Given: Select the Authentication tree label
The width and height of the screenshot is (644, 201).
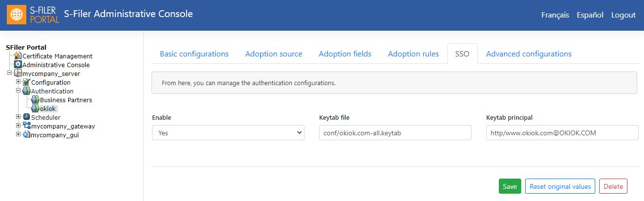Looking at the screenshot, I should tap(52, 91).
